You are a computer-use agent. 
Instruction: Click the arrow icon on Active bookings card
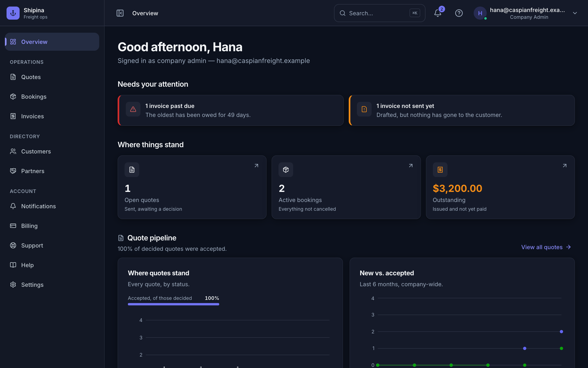click(x=411, y=166)
